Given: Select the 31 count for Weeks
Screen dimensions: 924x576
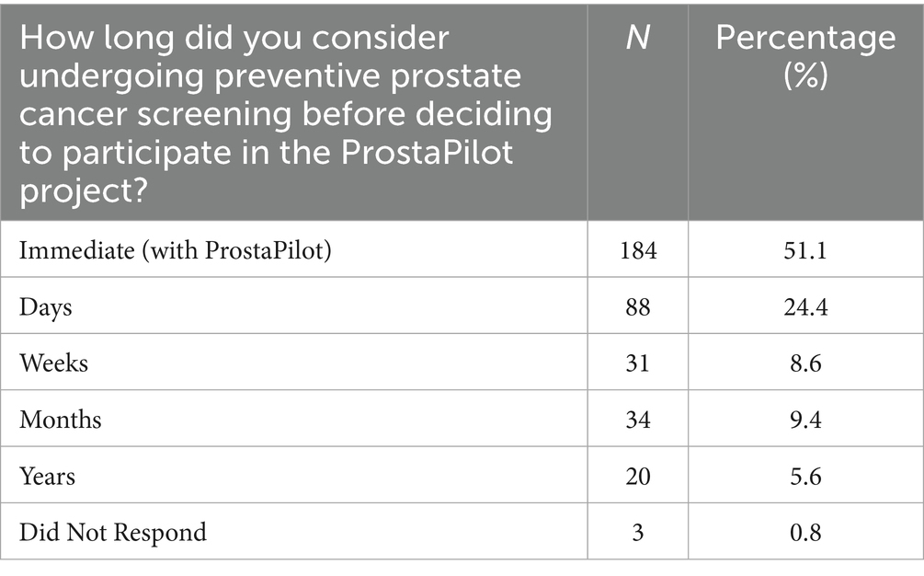Looking at the screenshot, I should coord(638,363).
